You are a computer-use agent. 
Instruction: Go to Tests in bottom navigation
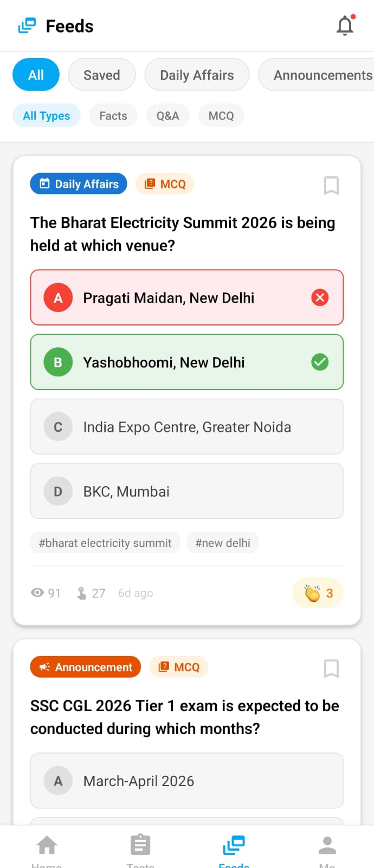point(140,846)
